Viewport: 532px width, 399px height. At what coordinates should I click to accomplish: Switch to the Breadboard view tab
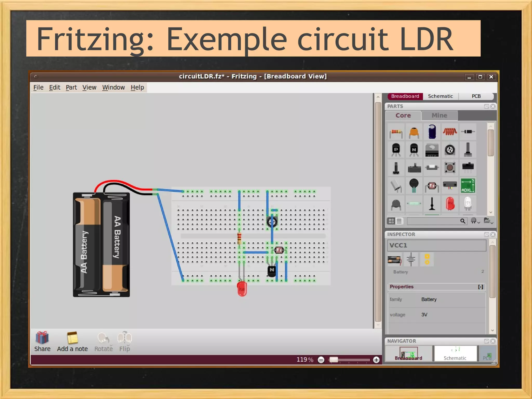pos(405,96)
